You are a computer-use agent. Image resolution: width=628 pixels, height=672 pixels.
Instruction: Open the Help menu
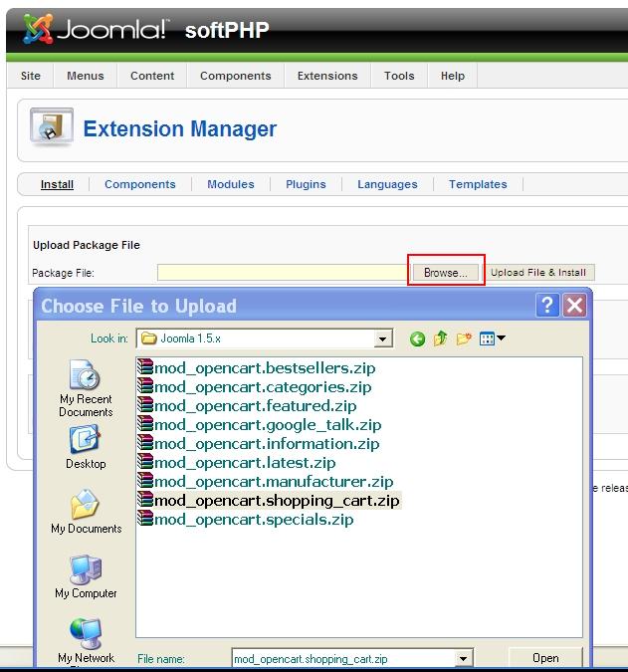click(x=453, y=76)
